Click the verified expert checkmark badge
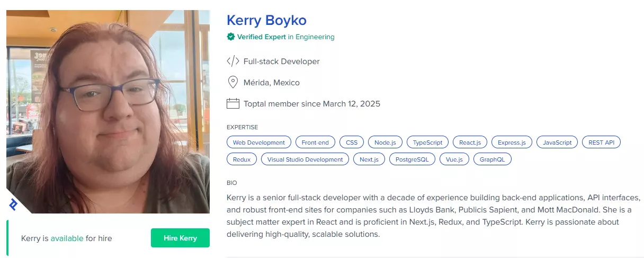Screen dimensions: 644x258 pyautogui.click(x=230, y=37)
